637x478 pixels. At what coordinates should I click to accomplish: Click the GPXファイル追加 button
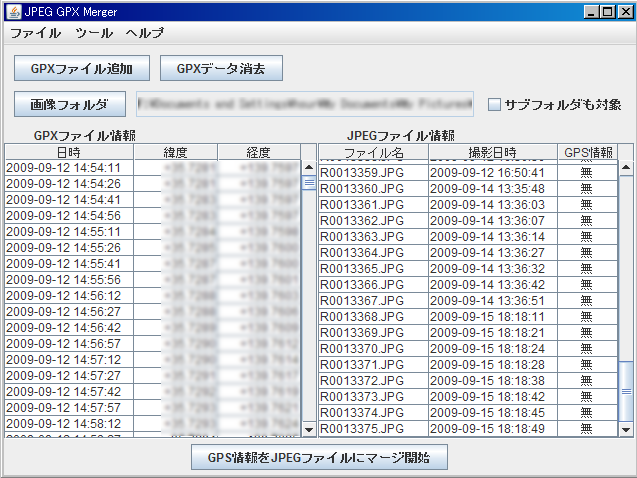(x=82, y=68)
